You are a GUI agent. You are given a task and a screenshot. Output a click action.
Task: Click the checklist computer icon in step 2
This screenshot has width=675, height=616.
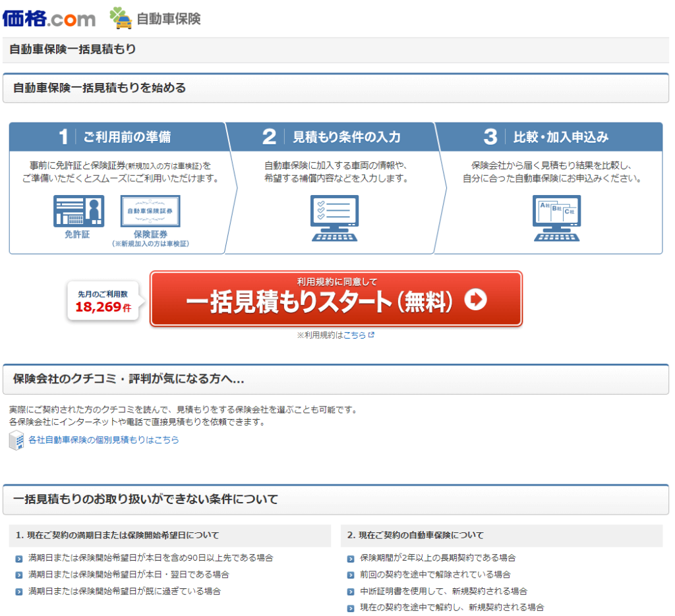(334, 218)
